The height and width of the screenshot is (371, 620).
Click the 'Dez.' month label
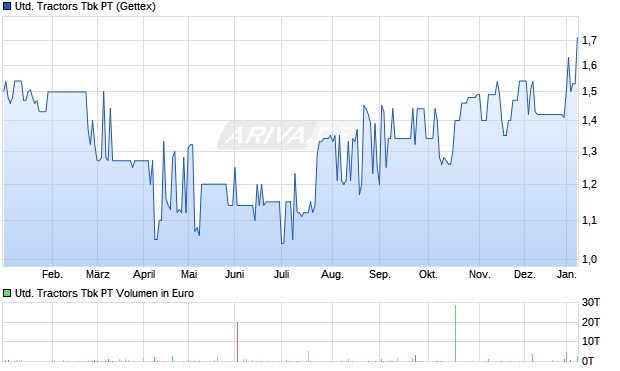525,274
